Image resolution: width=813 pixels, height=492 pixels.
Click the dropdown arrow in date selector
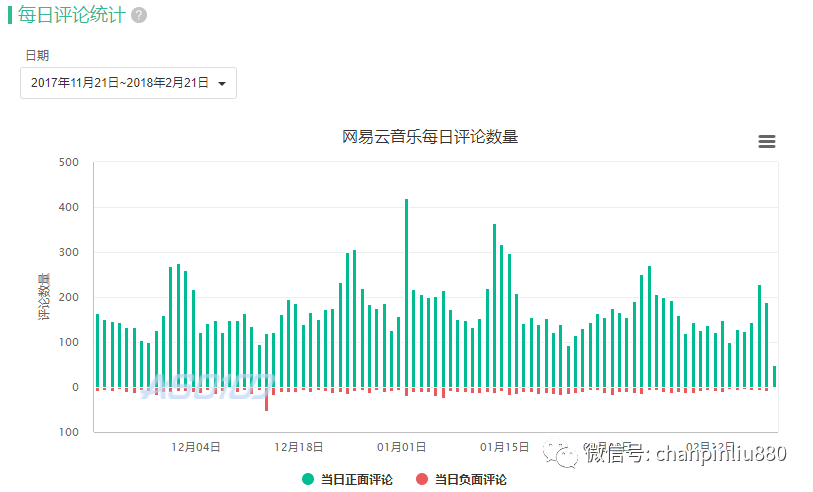(222, 83)
